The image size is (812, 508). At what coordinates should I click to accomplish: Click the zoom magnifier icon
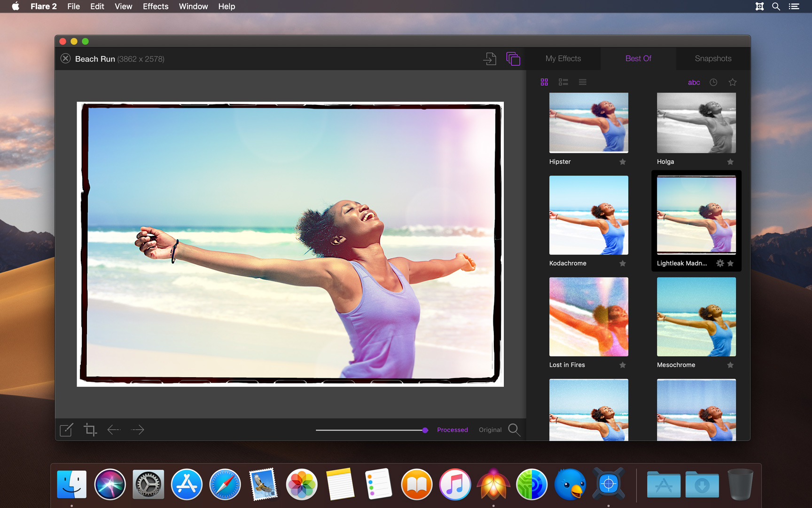click(x=514, y=429)
